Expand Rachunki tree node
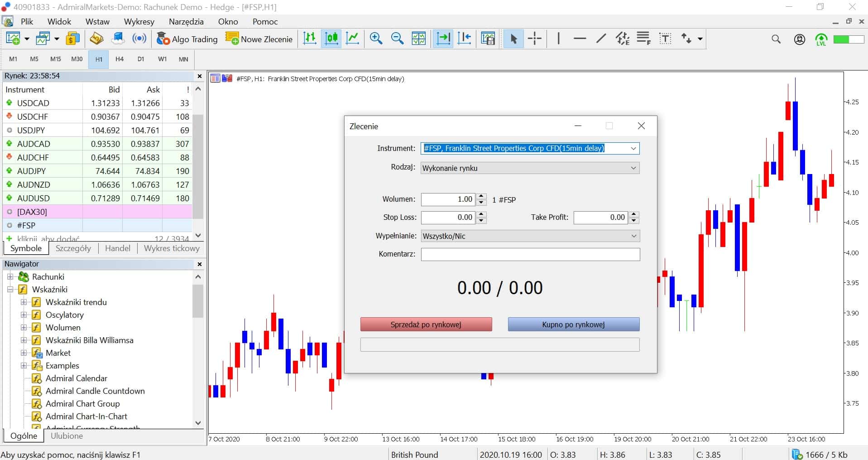 click(10, 277)
